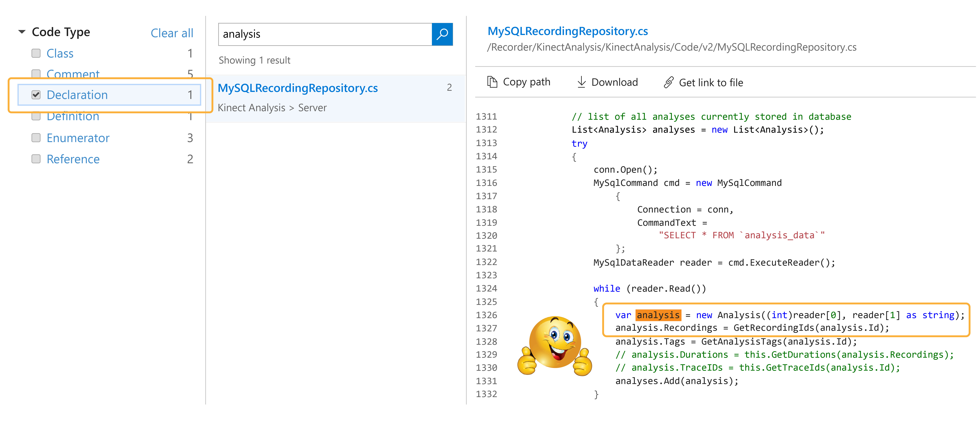Click the try keyword on line 1313
Viewport: 980px width, 424px height.
(x=579, y=144)
